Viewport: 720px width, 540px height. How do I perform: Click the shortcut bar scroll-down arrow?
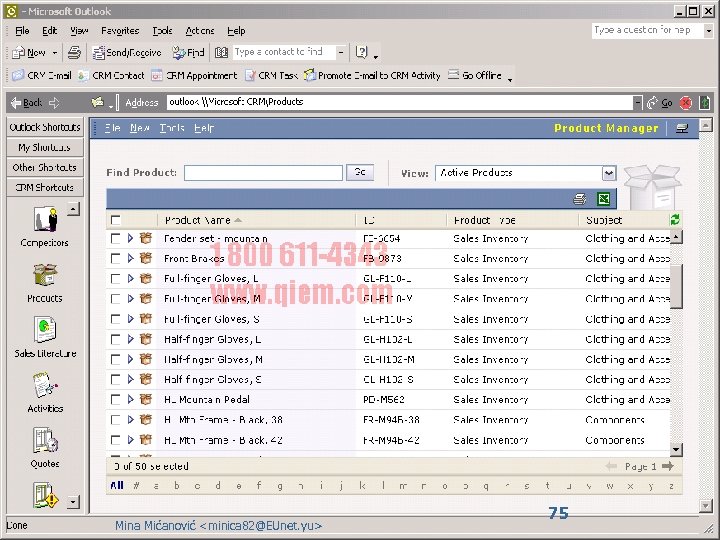(x=73, y=502)
